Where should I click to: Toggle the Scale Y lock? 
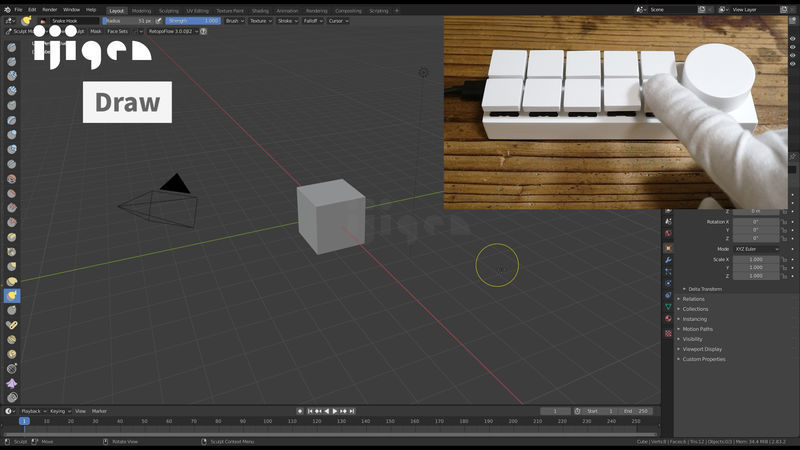point(784,268)
